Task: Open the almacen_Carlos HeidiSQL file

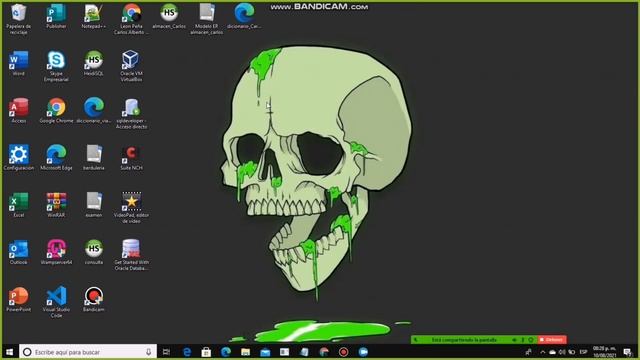Action: [x=169, y=16]
